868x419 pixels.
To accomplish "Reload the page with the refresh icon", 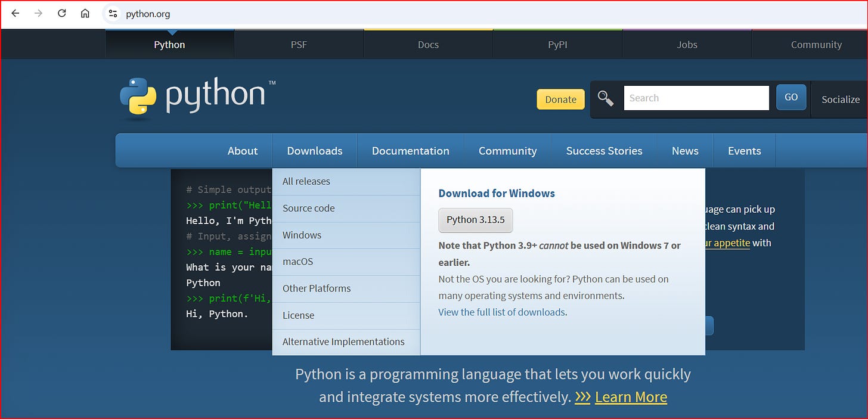I will (61, 13).
